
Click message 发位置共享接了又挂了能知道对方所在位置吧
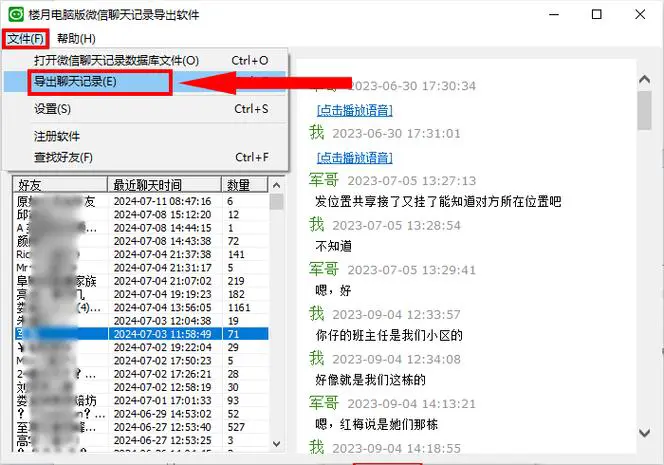point(438,201)
